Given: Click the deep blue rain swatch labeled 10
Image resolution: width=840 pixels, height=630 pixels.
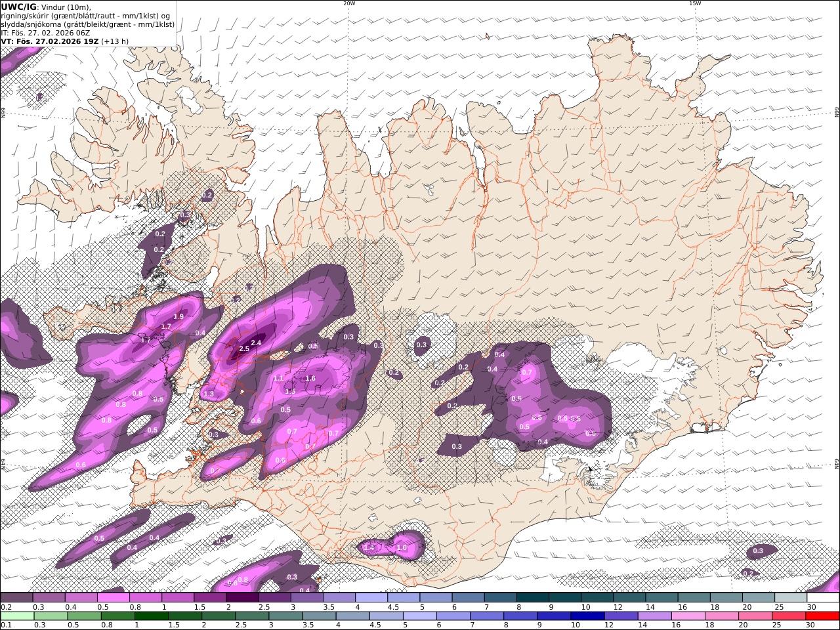Looking at the screenshot, I should [587, 616].
